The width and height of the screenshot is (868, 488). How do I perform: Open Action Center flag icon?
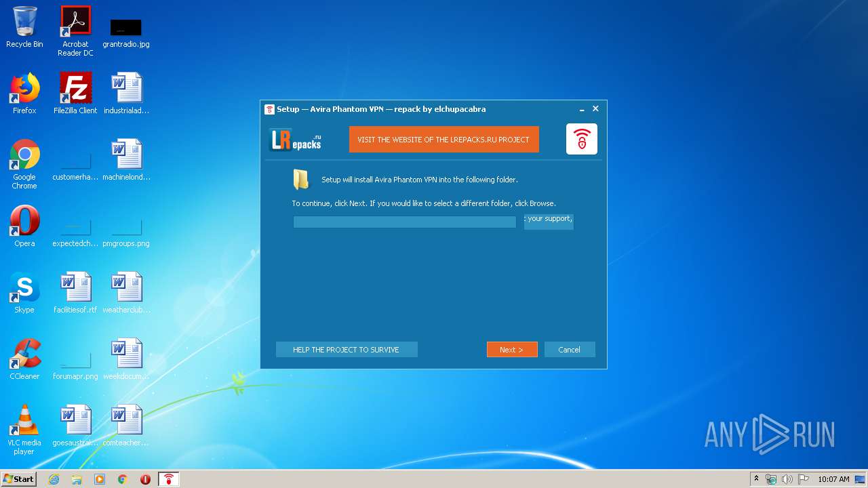point(804,479)
